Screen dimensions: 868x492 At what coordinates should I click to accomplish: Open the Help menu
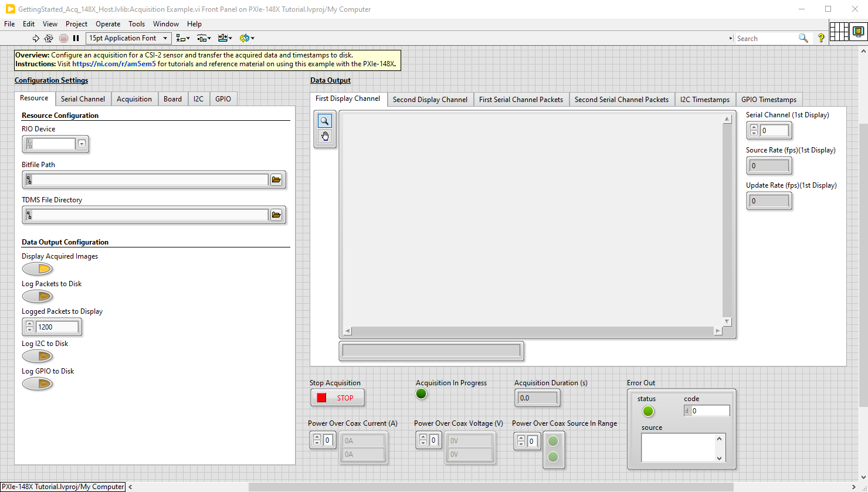[194, 24]
